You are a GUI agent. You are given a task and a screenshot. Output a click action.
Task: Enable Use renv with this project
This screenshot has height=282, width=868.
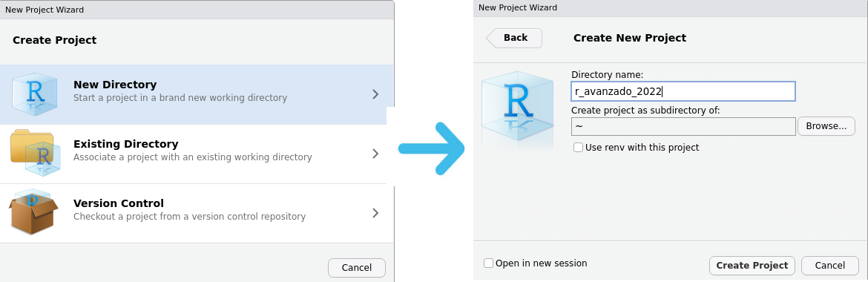pyautogui.click(x=578, y=148)
